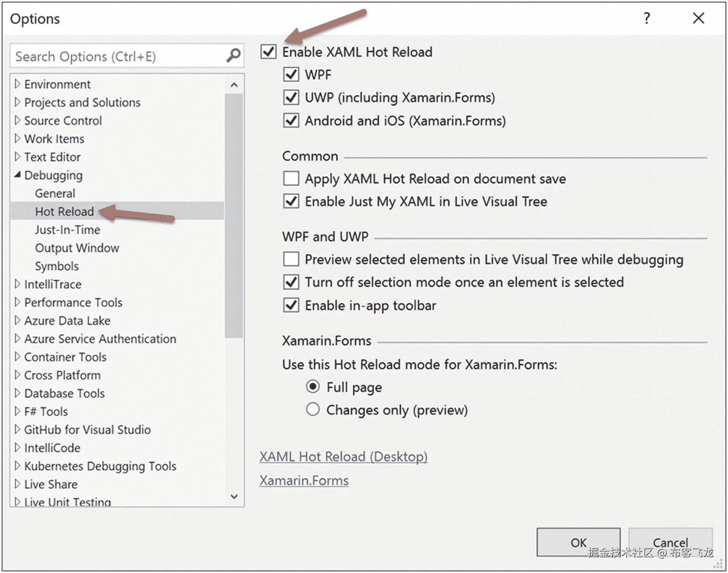728x573 pixels.
Task: Click the tree scrollbar up arrow
Action: pyautogui.click(x=234, y=84)
